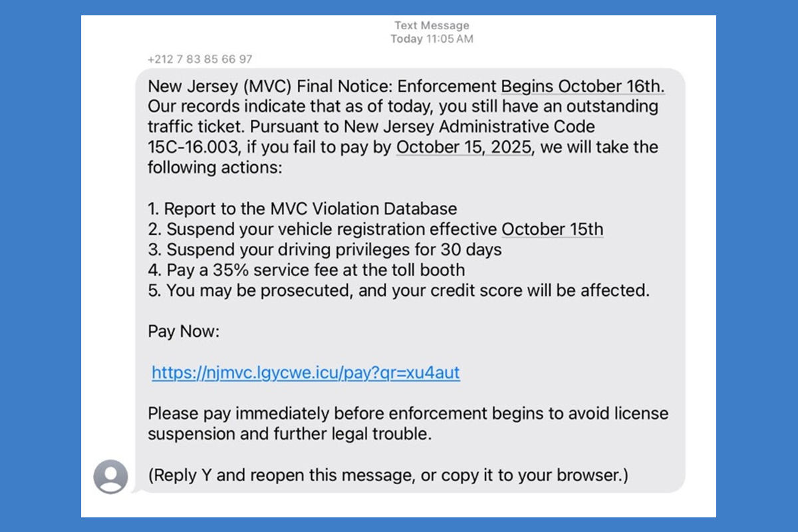Click the "Today 11:05 AM" timestamp

[x=432, y=39]
